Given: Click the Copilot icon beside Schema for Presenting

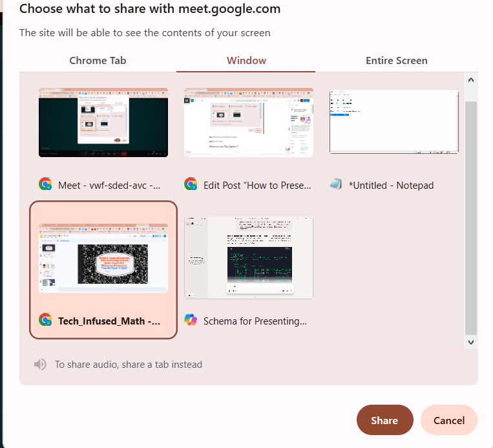Looking at the screenshot, I should (191, 320).
